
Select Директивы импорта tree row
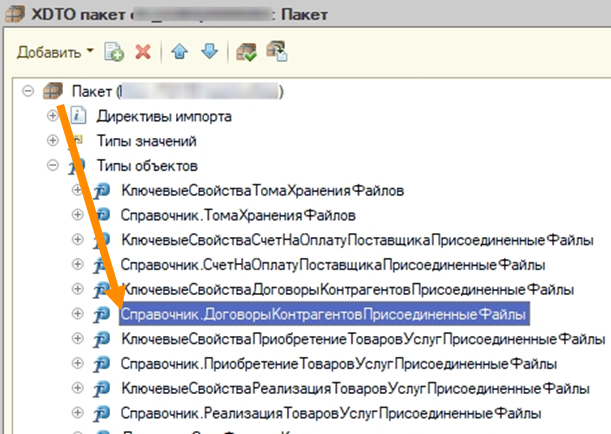164,116
